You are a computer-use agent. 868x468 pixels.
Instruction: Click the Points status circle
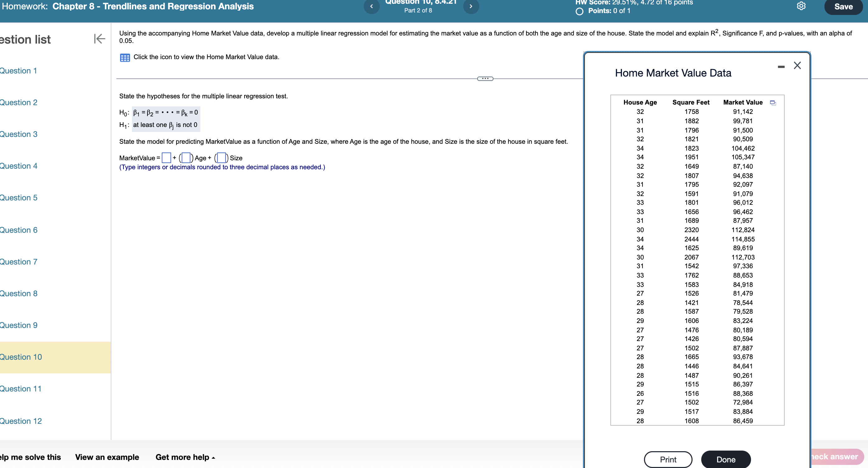[579, 12]
